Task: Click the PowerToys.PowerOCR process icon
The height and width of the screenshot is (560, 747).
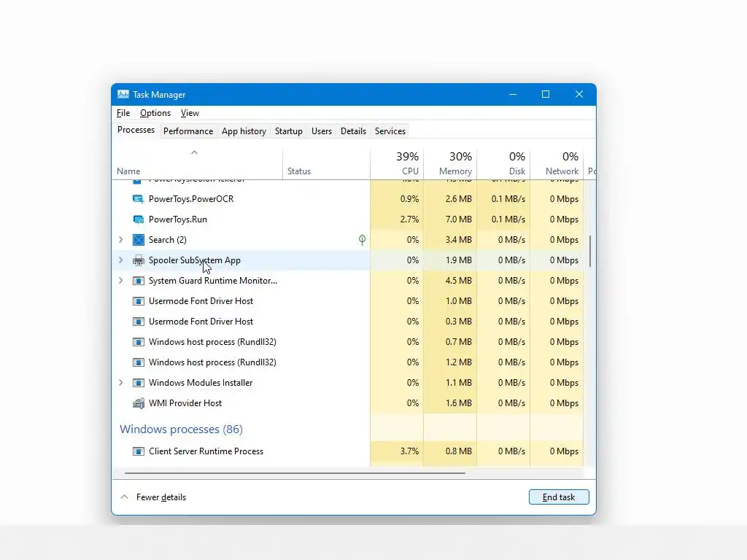Action: point(138,199)
